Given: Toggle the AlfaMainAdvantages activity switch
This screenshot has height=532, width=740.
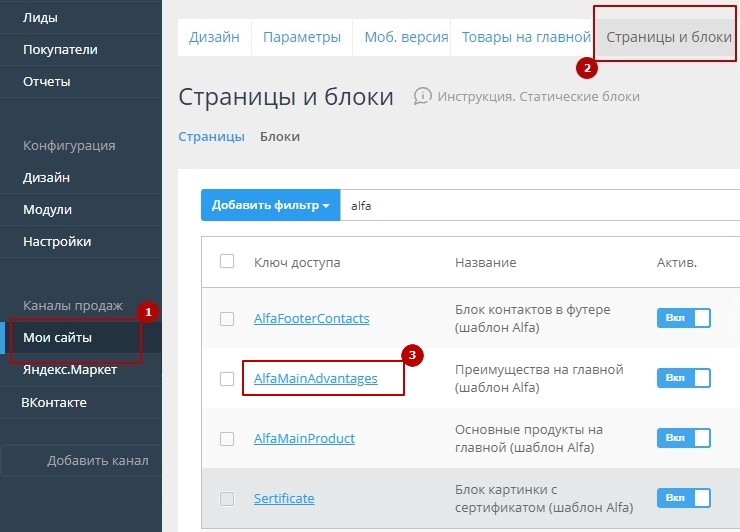Looking at the screenshot, I should coord(683,378).
